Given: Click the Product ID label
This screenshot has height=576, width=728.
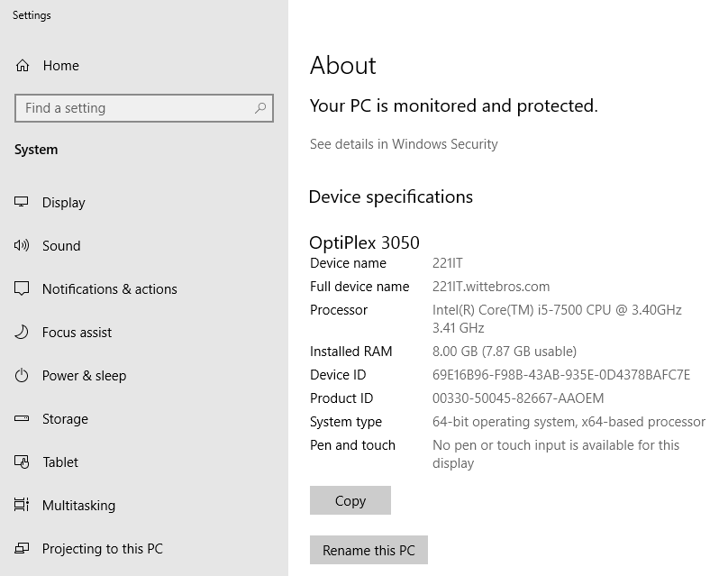Looking at the screenshot, I should pos(341,398).
